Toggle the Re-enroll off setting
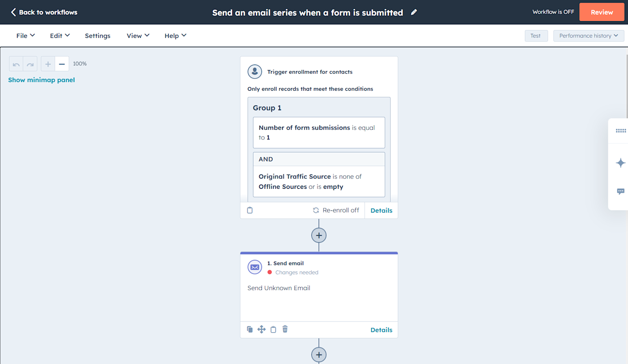628x364 pixels. [336, 210]
